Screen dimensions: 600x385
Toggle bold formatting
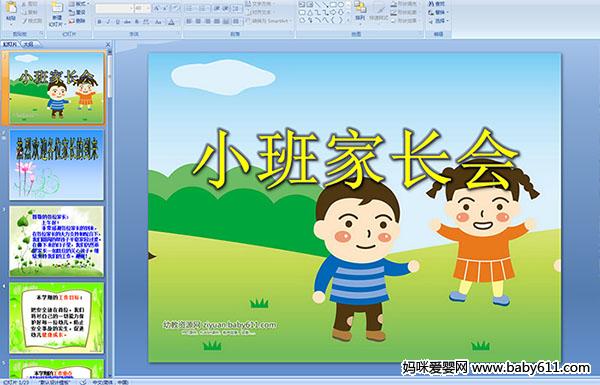pyautogui.click(x=99, y=22)
